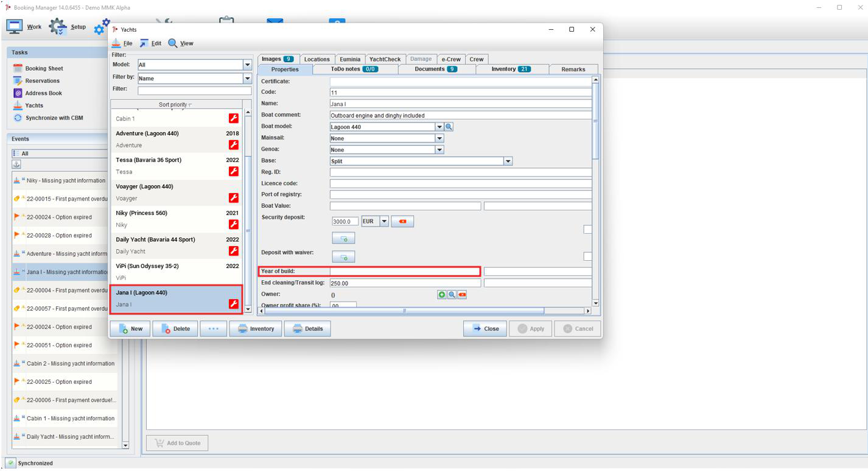Click the wrench icon on the Cabin 1 row
The height and width of the screenshot is (471, 868).
click(x=233, y=118)
